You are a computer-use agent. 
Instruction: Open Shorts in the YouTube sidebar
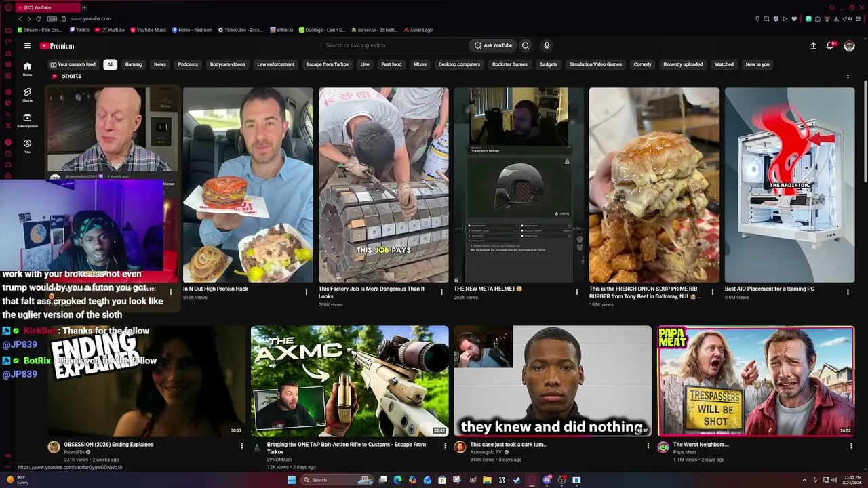27,94
